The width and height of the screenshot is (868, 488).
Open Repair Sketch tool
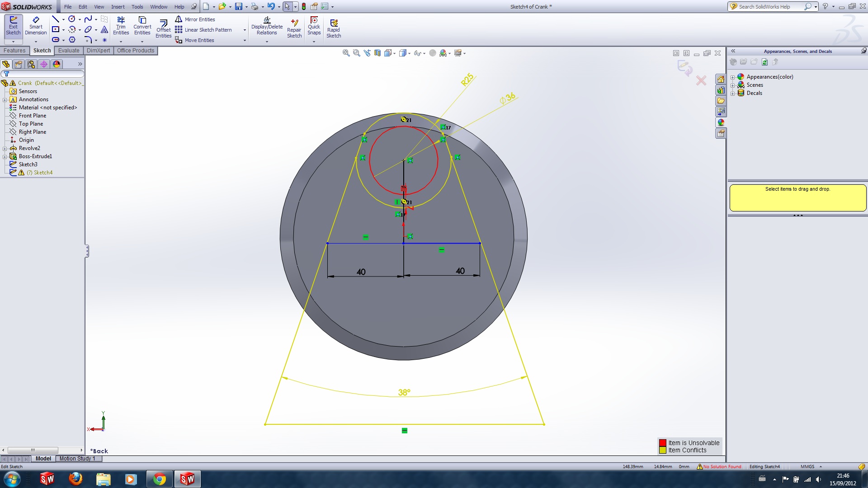pos(294,28)
